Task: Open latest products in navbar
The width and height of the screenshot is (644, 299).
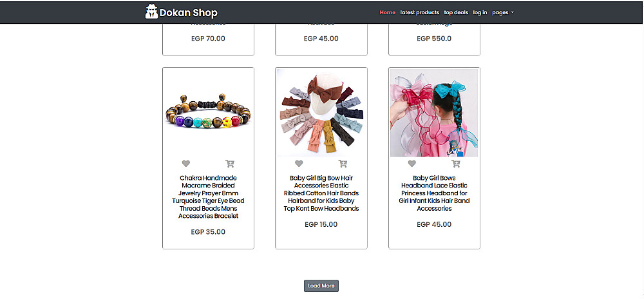Action: click(x=420, y=12)
